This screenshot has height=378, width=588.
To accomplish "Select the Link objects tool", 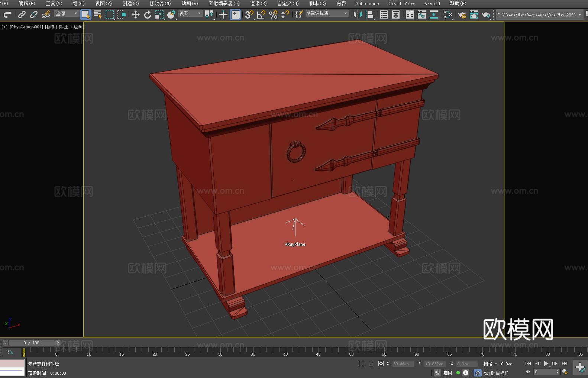I will coord(22,14).
